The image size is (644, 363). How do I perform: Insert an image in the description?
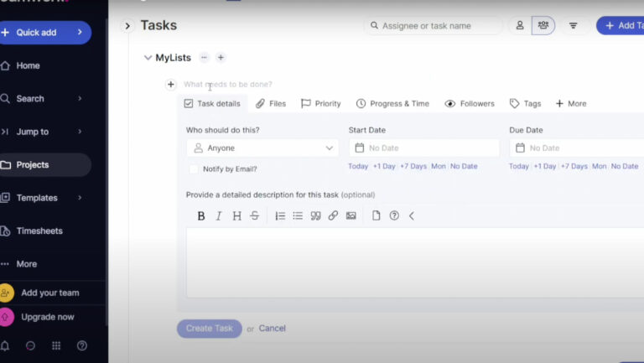pyautogui.click(x=351, y=215)
